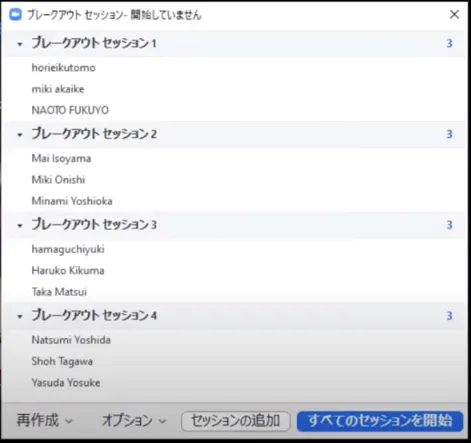Select ブレークアウト セッション 4 header
This screenshot has height=443, width=471.
pos(233,316)
